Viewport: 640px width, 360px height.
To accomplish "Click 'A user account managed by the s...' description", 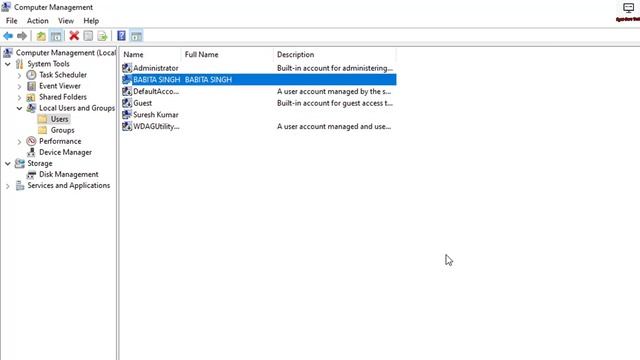I will pos(334,91).
